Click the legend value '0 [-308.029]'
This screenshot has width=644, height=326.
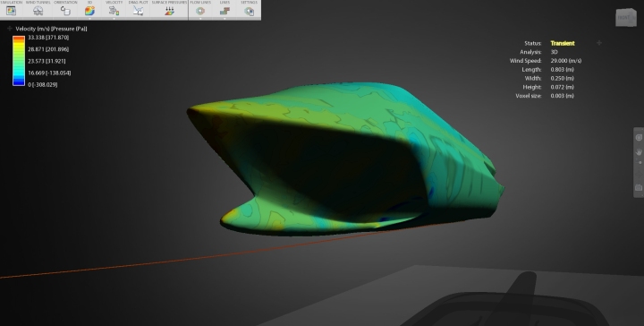pyautogui.click(x=43, y=85)
